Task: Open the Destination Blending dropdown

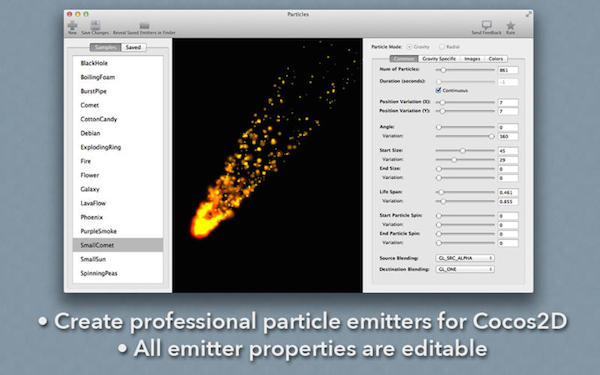Action: pyautogui.click(x=465, y=269)
